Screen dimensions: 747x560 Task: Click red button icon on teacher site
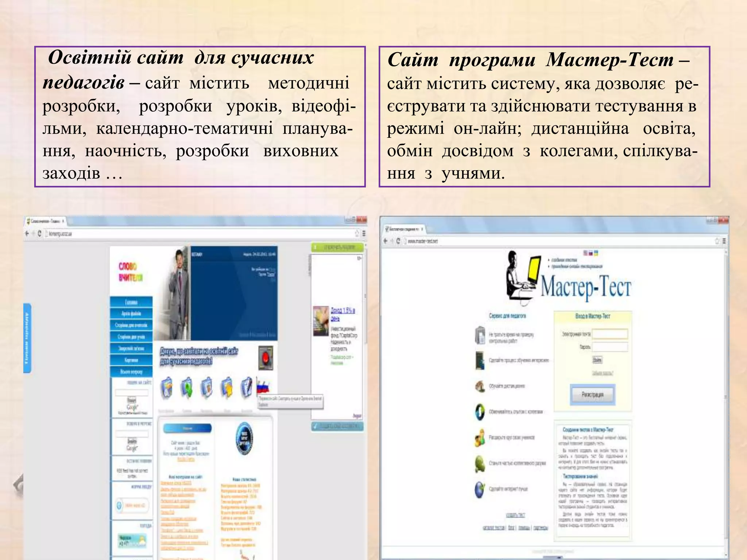point(266,358)
